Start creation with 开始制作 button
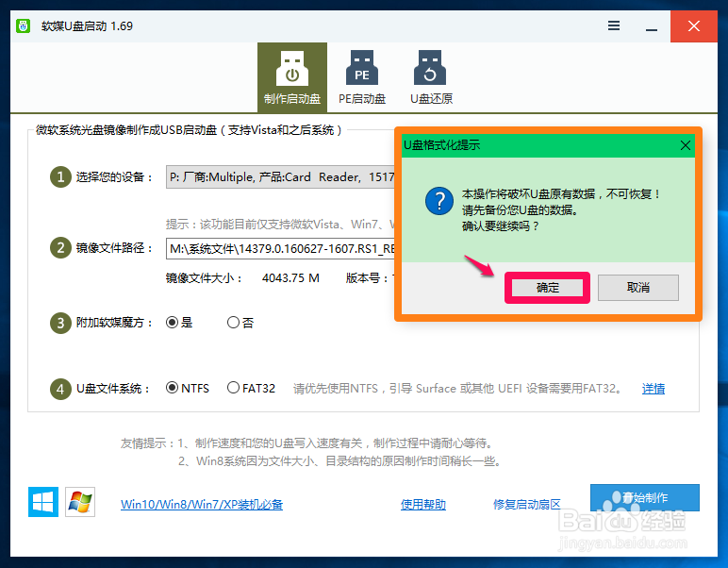 [644, 497]
